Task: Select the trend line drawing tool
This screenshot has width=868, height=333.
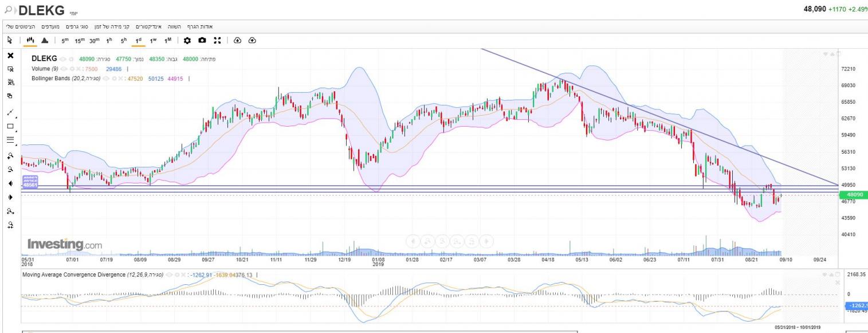Action: [x=10, y=113]
